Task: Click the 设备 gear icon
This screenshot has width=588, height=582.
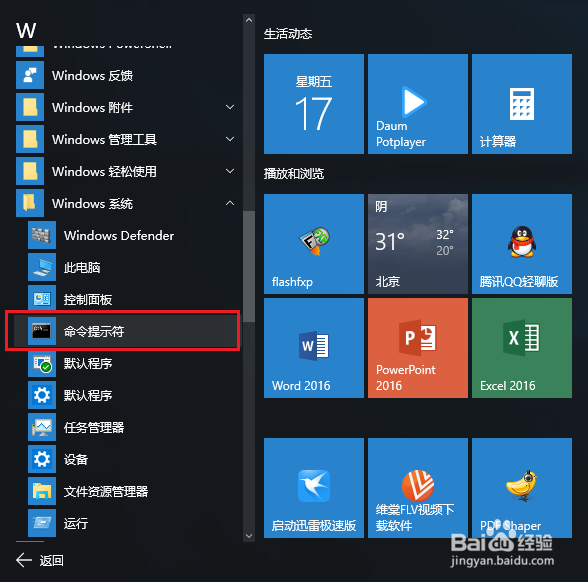Action: pyautogui.click(x=42, y=459)
